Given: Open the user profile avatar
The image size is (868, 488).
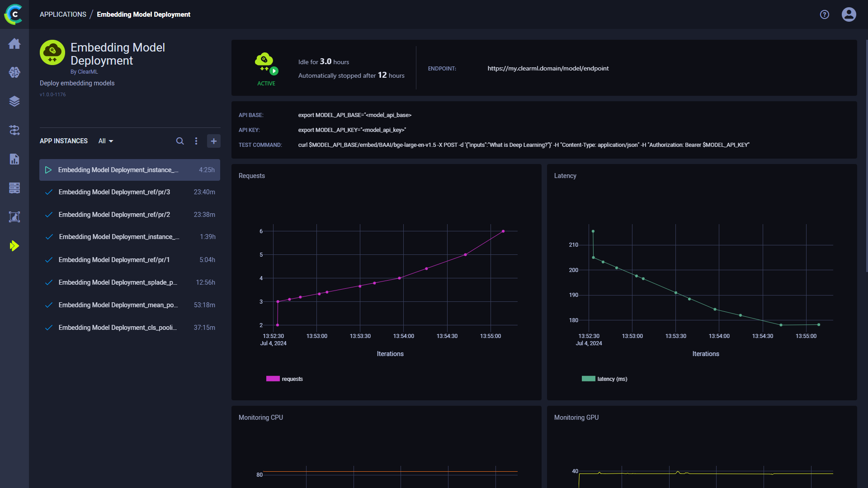Looking at the screenshot, I should point(849,14).
